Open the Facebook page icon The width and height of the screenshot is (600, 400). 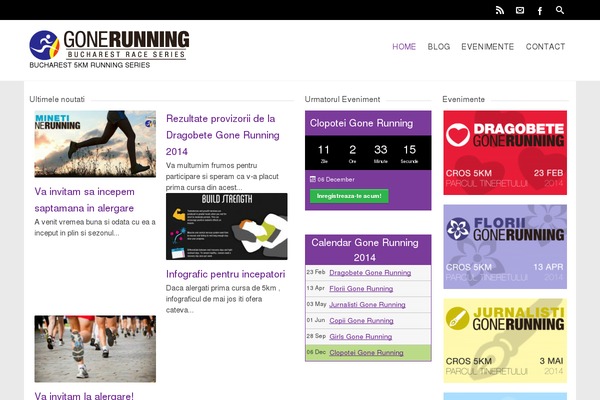point(540,11)
